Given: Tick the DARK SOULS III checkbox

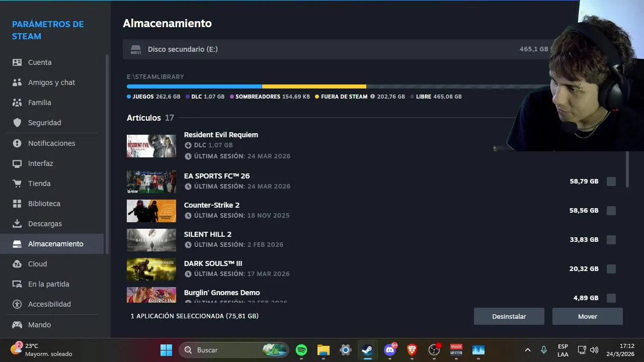Looking at the screenshot, I should [x=611, y=269].
